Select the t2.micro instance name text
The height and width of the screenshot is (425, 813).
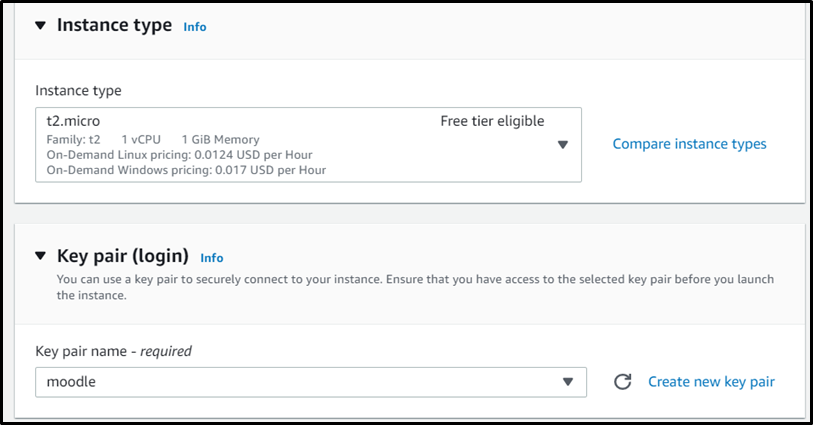(x=73, y=121)
